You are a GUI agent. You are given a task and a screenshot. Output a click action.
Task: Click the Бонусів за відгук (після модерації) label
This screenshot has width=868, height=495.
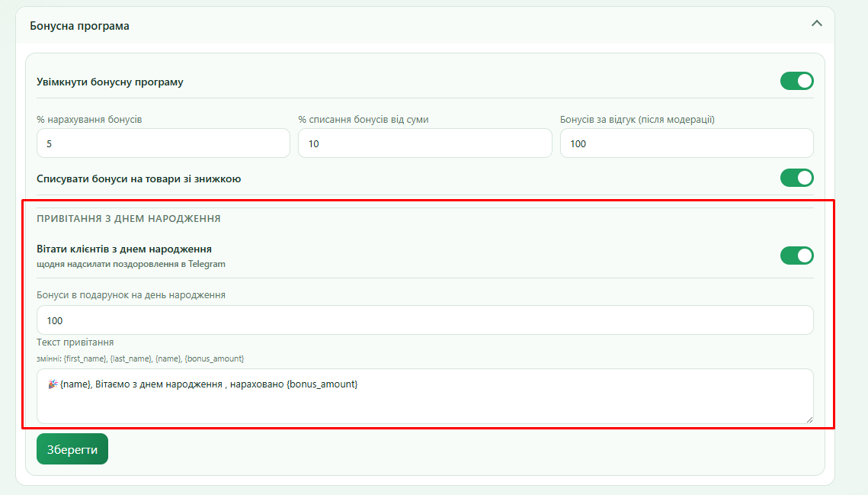637,119
